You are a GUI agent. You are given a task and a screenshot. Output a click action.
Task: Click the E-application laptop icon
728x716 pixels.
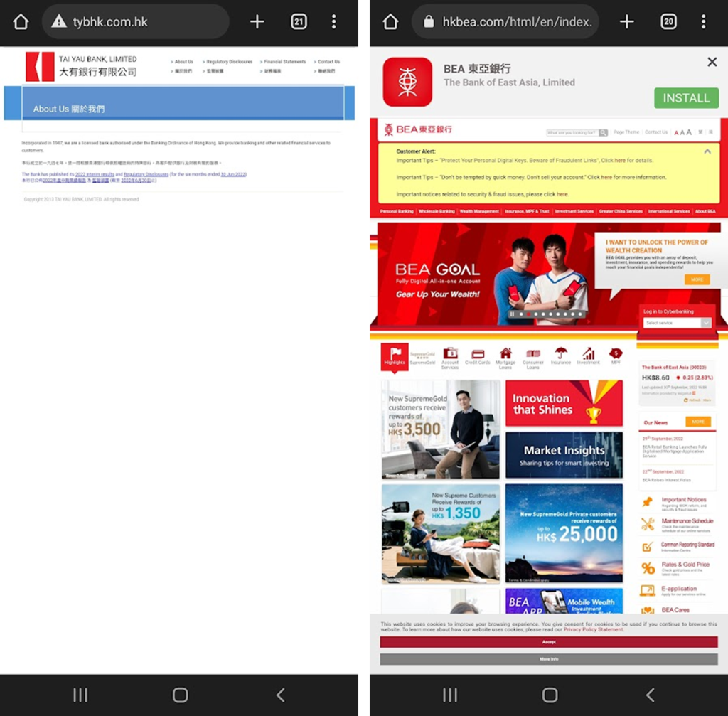click(647, 591)
